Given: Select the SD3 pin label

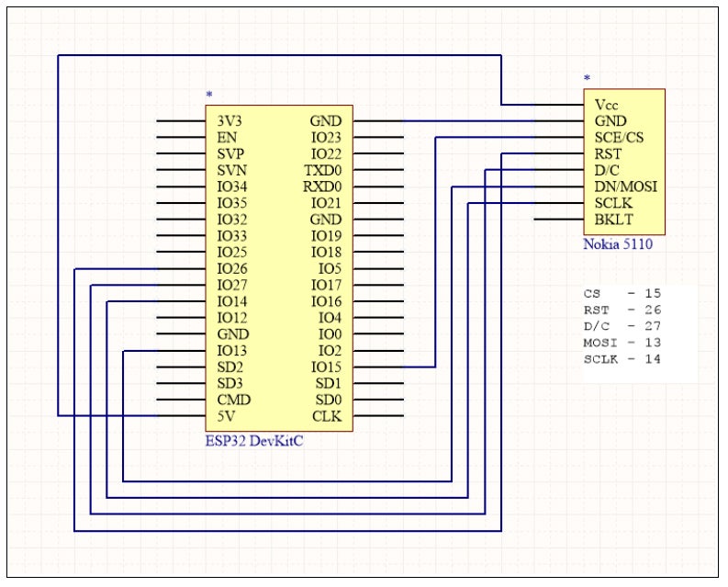Looking at the screenshot, I should (x=230, y=383).
